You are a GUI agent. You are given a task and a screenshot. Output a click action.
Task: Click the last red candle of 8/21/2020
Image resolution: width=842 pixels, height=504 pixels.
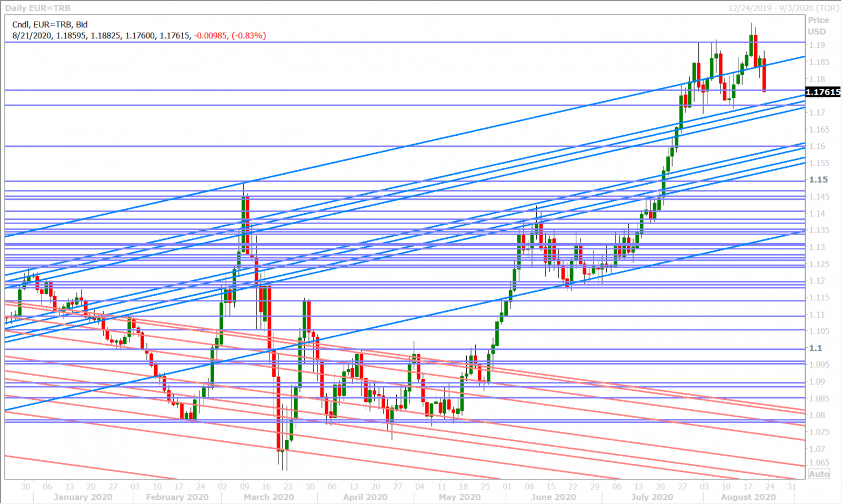click(764, 75)
